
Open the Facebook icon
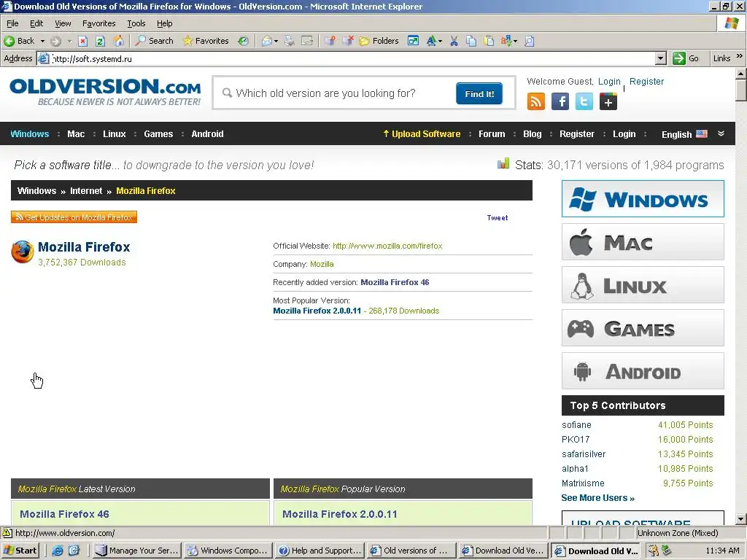(560, 101)
